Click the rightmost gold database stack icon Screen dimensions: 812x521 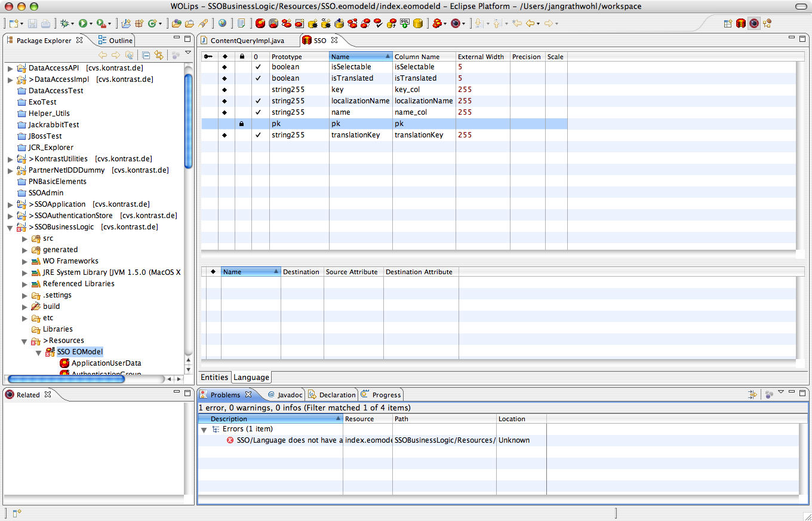[x=418, y=23]
